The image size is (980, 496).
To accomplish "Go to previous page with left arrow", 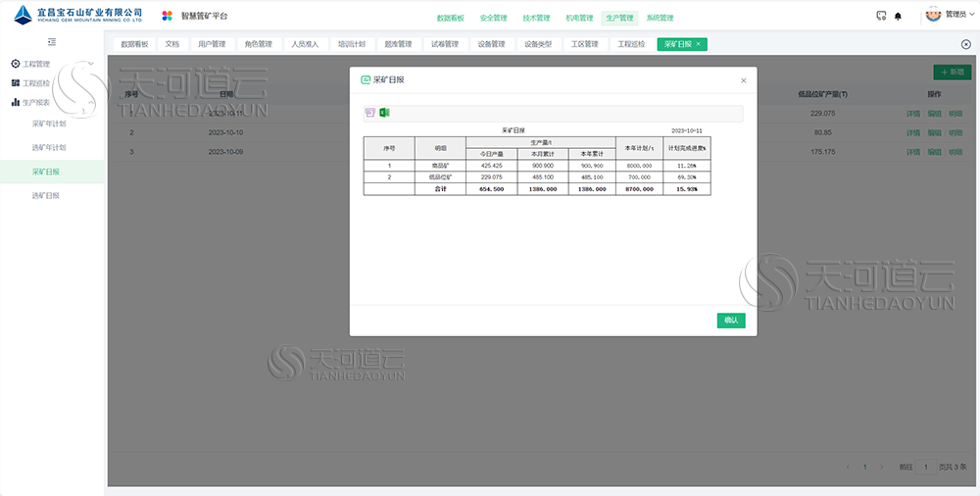I will tap(848, 468).
